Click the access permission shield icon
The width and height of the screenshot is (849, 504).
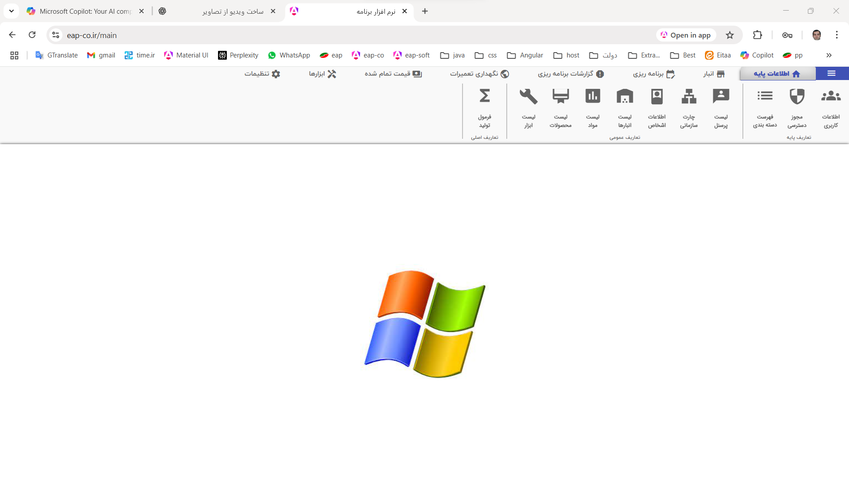(797, 96)
